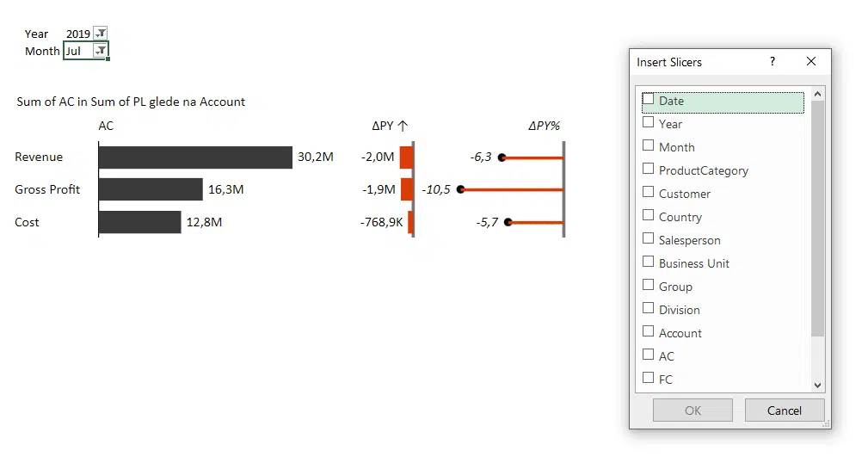
Task: Click the Year filter dropdown icon
Action: point(101,34)
